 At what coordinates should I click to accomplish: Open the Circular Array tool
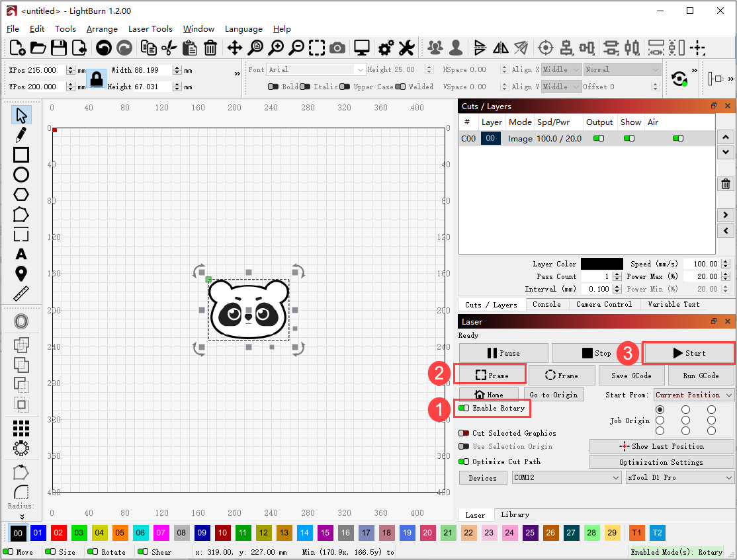pos(21,448)
